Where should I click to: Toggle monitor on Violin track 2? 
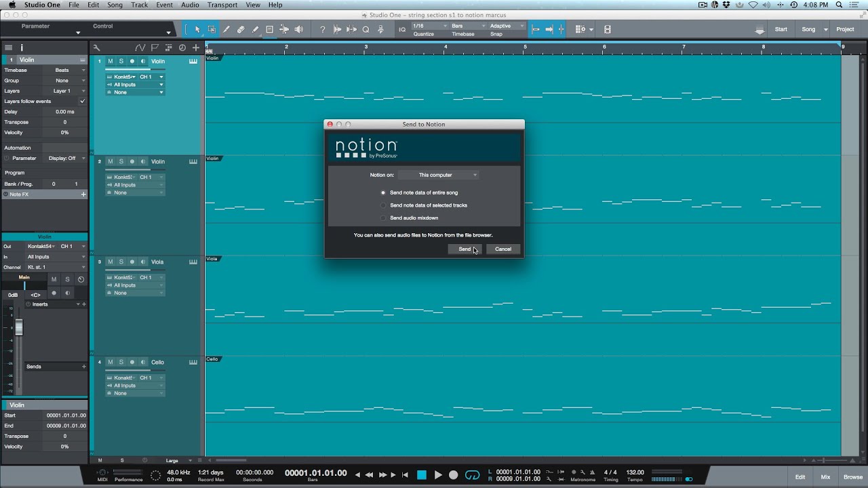(x=143, y=161)
